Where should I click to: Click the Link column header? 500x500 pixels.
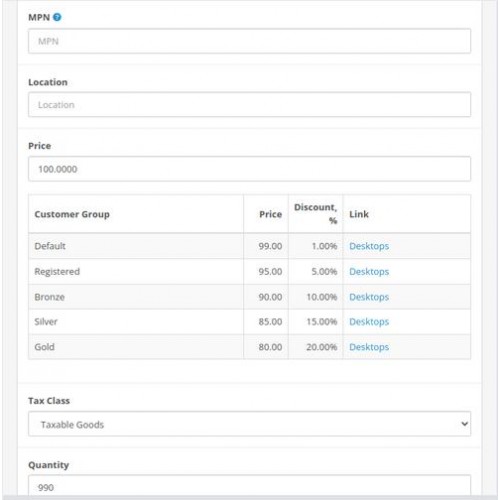click(x=359, y=214)
